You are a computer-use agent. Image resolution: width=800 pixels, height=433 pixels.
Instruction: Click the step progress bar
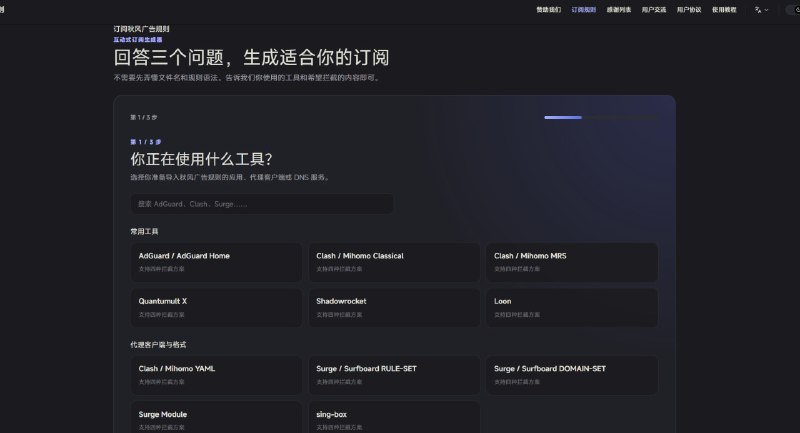pyautogui.click(x=601, y=117)
